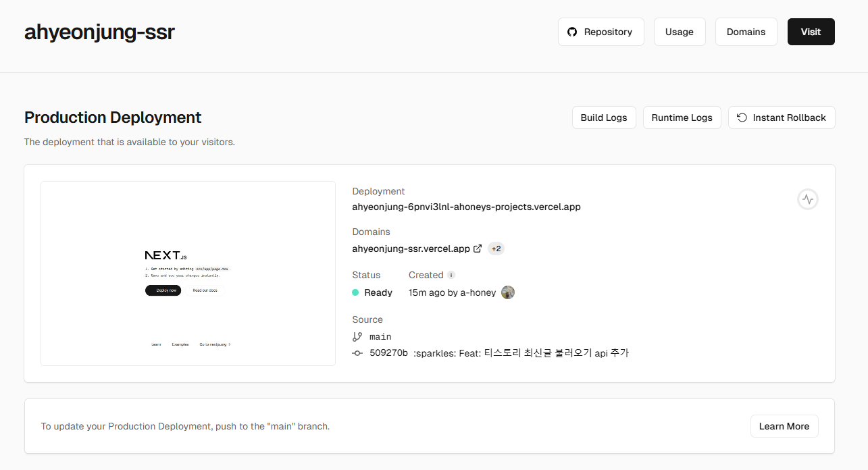The height and width of the screenshot is (470, 868).
Task: Open the GitHub Repository button
Action: coord(601,32)
